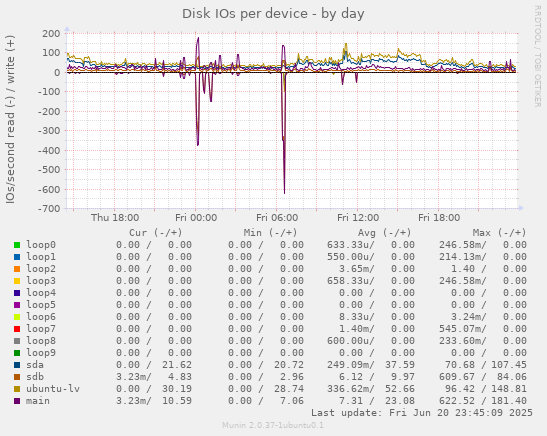Screen dimensions: 547x436
Task: Click the Min (-/+) column header
Action: pos(270,233)
